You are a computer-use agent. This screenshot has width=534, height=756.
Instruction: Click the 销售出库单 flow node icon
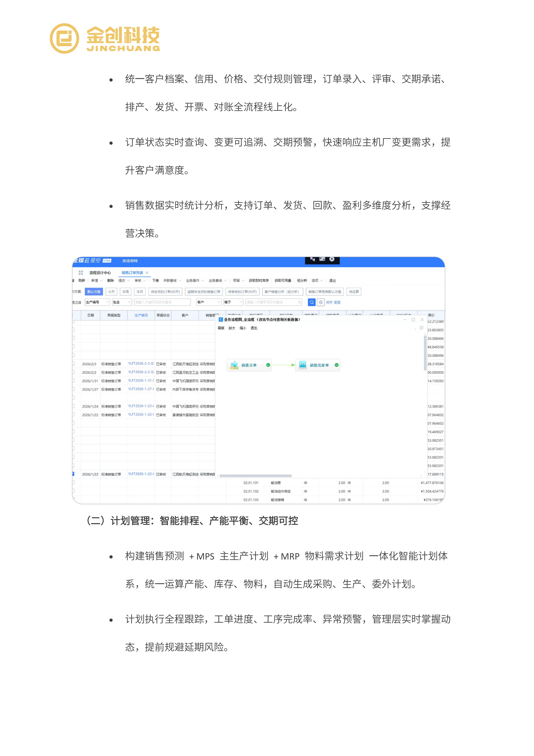(303, 365)
